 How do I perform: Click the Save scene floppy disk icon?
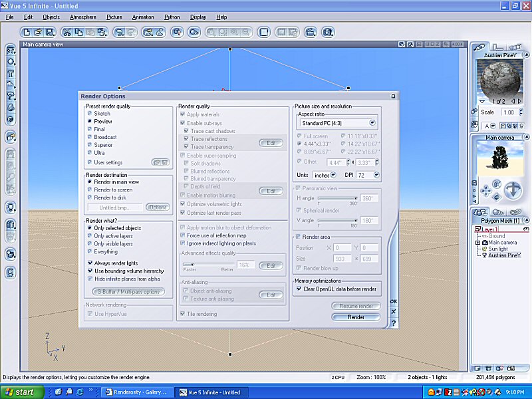49,31
